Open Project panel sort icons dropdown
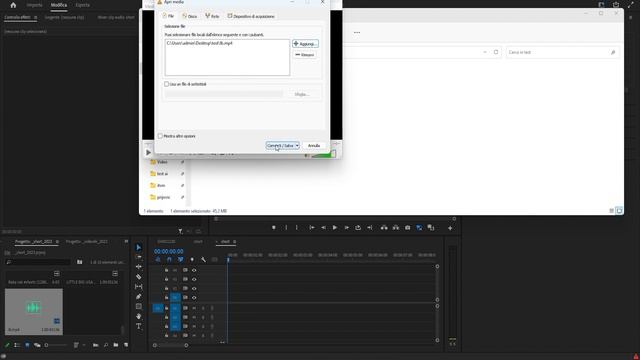This screenshot has width=640, height=360. 76,345
